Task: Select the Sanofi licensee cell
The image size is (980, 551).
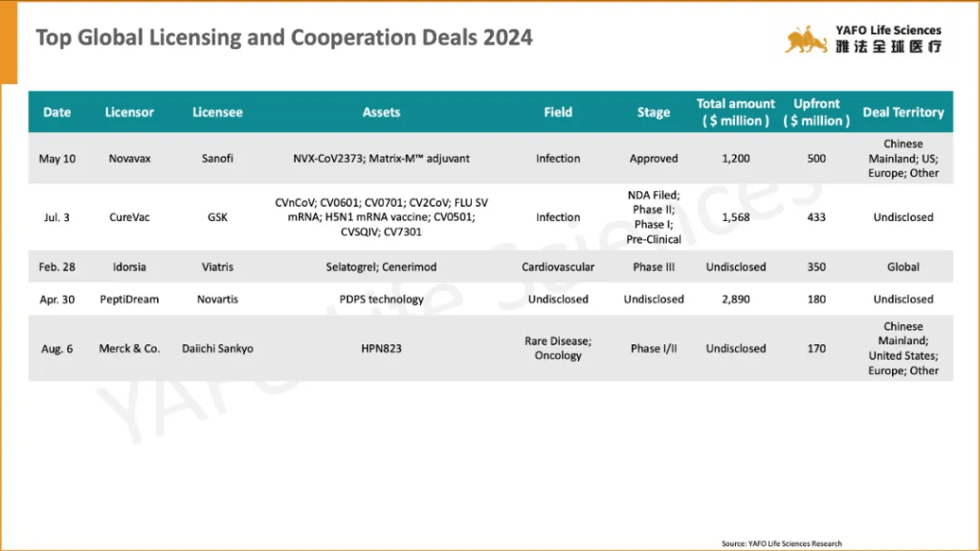Action: [217, 159]
